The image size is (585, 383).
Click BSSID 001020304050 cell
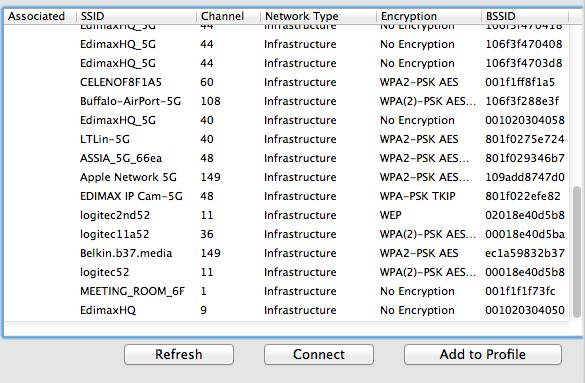(x=525, y=310)
